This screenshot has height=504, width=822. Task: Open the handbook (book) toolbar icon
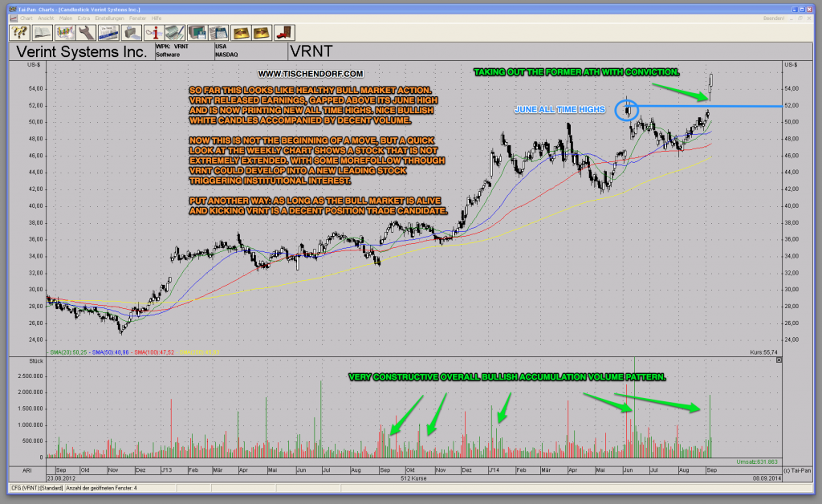[42, 33]
